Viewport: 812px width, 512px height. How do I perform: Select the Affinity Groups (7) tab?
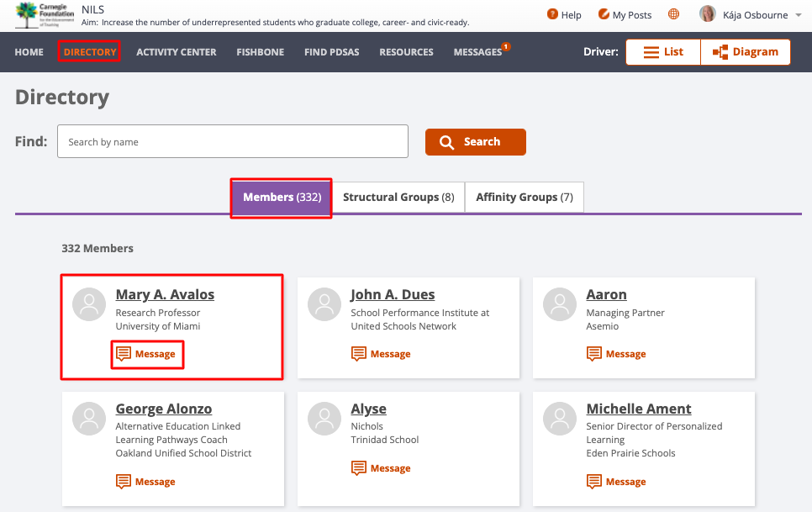click(524, 197)
